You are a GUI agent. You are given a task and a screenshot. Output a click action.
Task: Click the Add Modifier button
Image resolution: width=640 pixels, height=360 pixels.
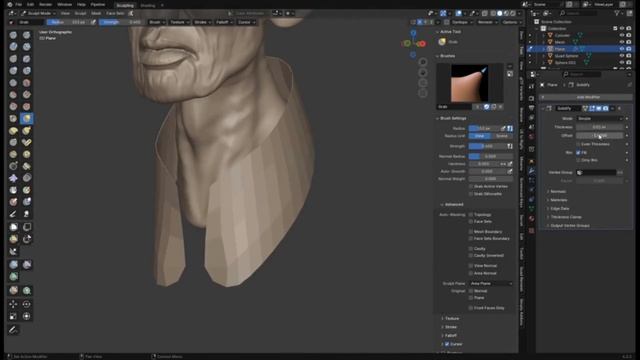(587, 97)
